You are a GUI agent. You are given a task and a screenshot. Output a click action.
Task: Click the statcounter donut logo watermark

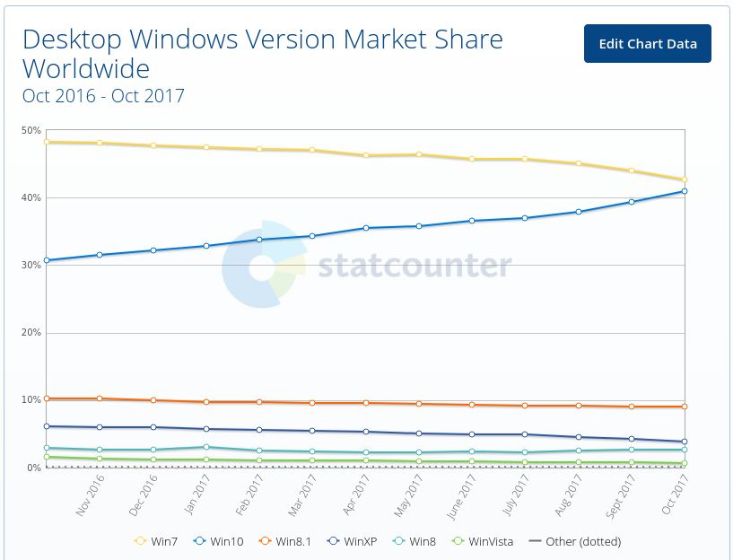pyautogui.click(x=260, y=265)
